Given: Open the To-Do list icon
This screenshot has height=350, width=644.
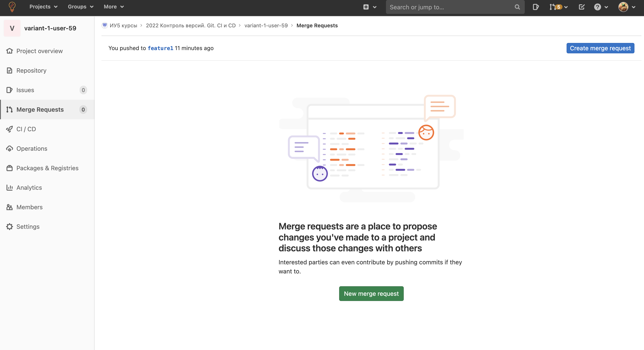Looking at the screenshot, I should (x=582, y=7).
